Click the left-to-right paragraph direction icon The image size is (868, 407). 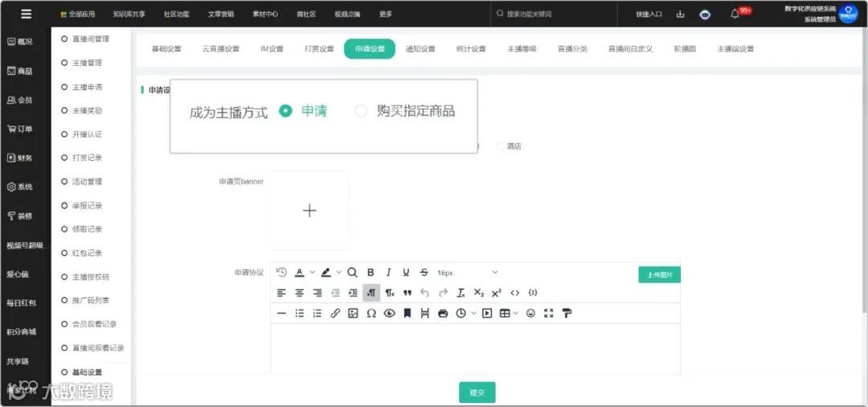click(x=371, y=293)
